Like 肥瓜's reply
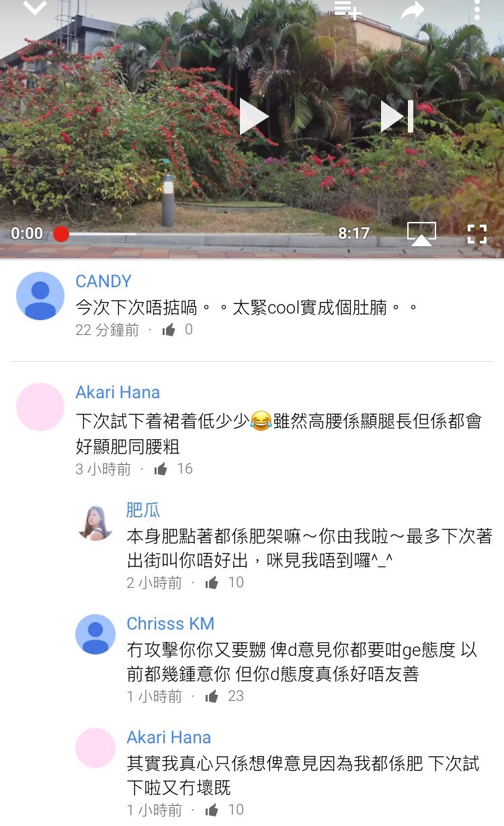This screenshot has height=826, width=504. (212, 583)
